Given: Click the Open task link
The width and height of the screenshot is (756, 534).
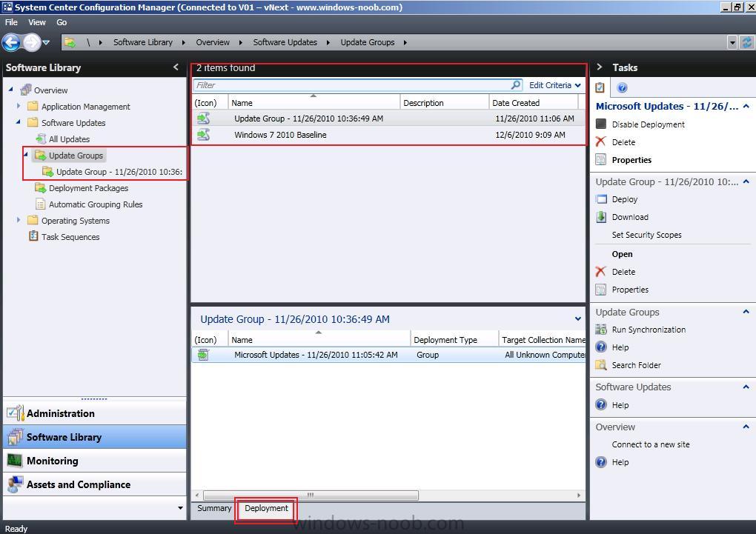Looking at the screenshot, I should [x=622, y=254].
